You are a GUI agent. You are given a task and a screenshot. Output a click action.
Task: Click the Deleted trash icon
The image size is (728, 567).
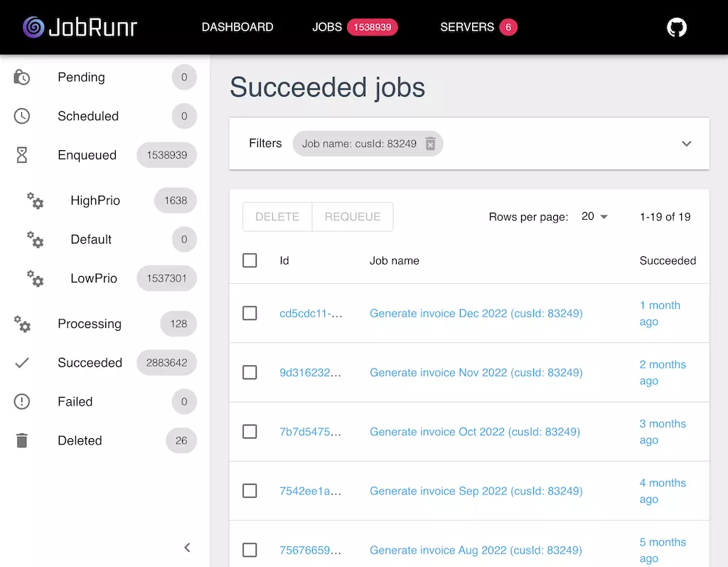[x=21, y=440]
